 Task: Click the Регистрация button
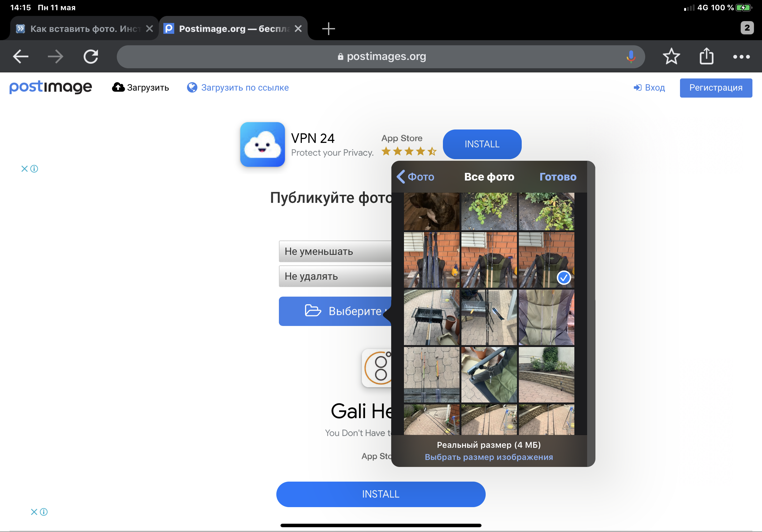tap(715, 88)
